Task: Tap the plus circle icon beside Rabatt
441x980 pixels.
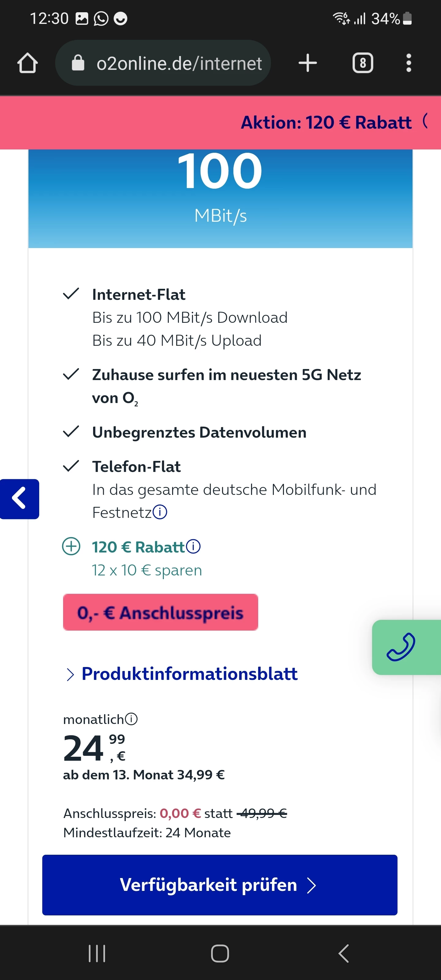Action: click(x=71, y=546)
